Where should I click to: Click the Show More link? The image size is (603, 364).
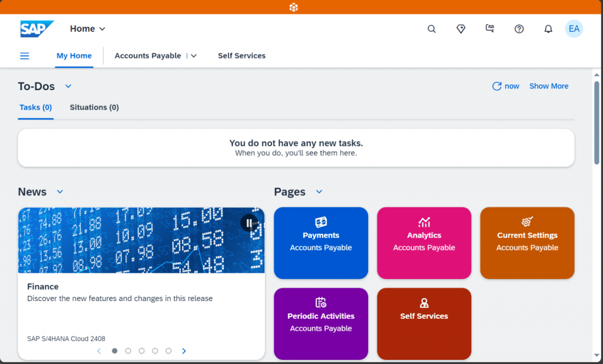[549, 86]
